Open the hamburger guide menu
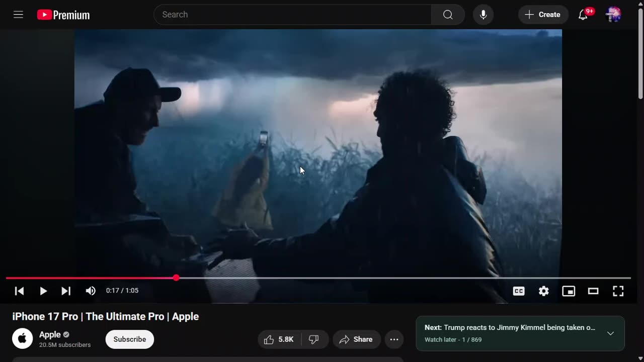 coord(19,15)
